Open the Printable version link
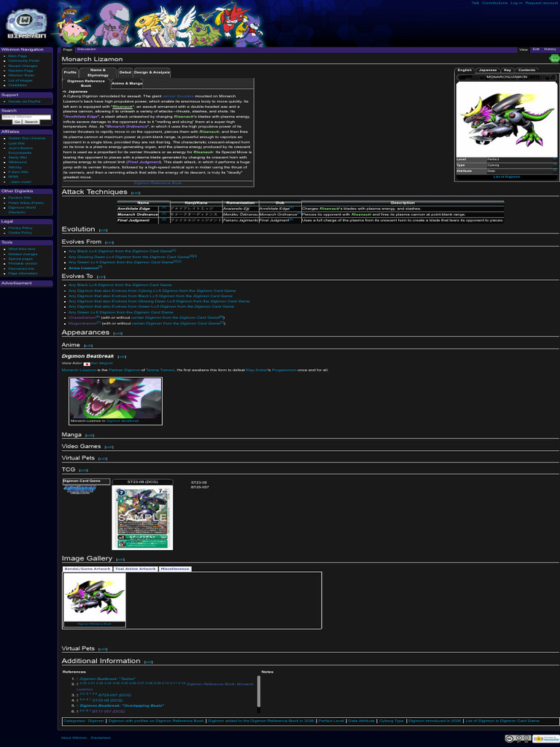This screenshot has width=560, height=747. tap(23, 263)
